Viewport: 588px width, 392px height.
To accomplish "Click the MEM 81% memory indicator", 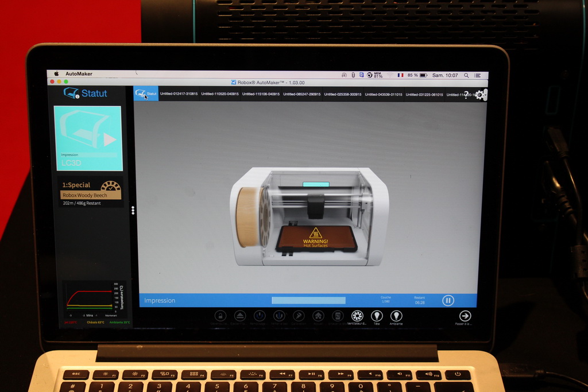I will coord(378,75).
